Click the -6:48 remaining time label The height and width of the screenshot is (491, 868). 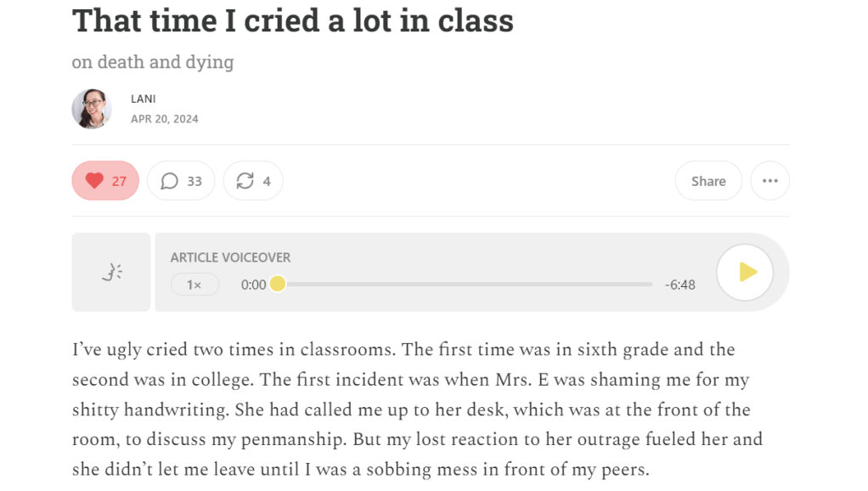pos(679,285)
